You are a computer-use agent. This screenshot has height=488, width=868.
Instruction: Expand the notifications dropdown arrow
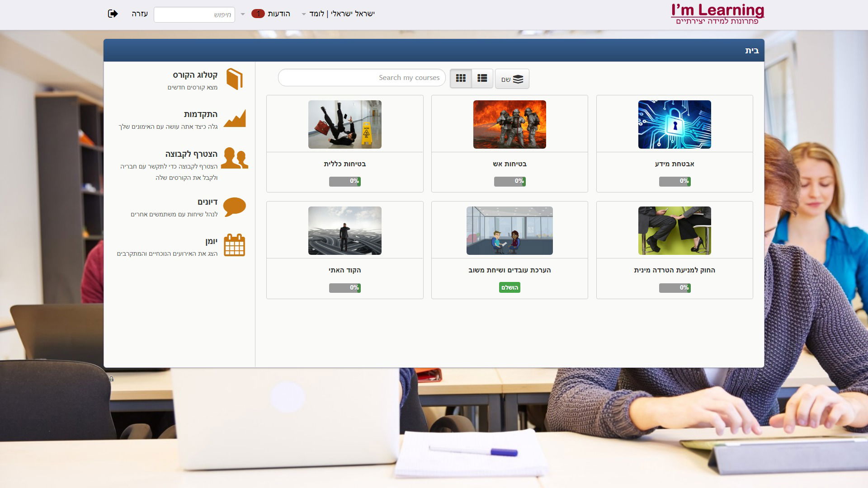(243, 14)
